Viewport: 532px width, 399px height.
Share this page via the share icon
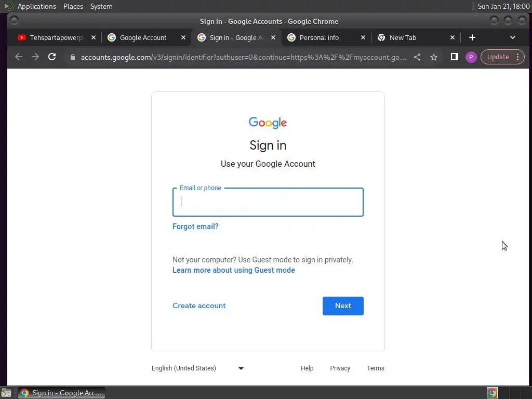[x=417, y=57]
